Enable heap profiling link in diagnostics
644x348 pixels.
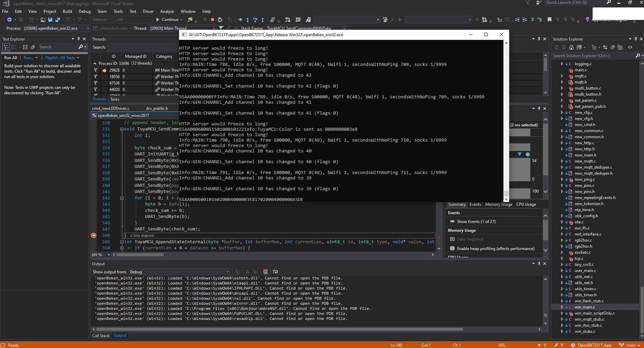click(x=496, y=249)
